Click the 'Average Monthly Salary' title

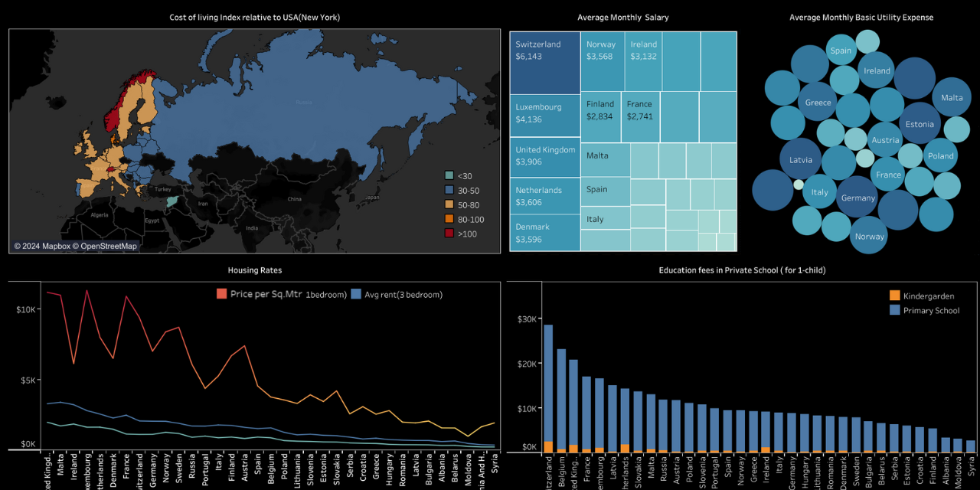[623, 17]
